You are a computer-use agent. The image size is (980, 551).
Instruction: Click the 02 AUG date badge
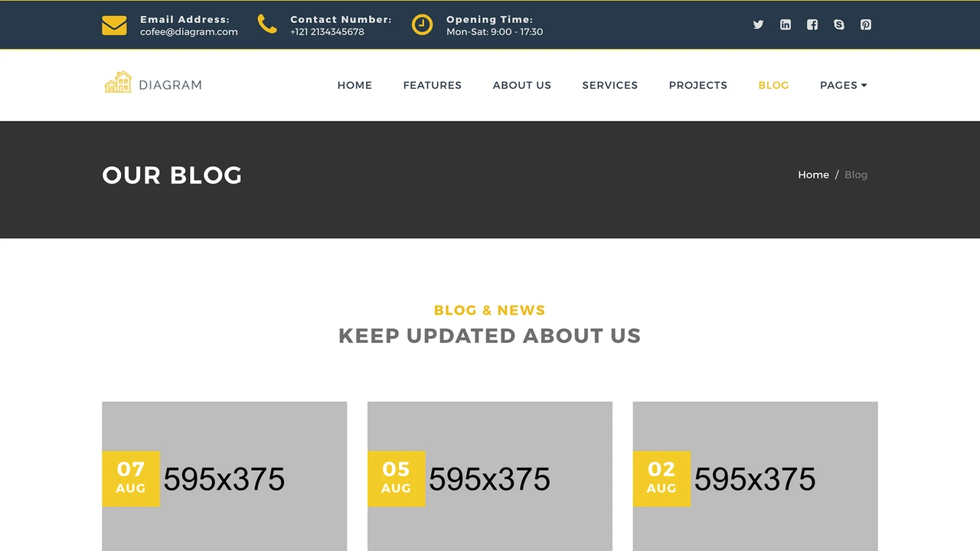(661, 478)
